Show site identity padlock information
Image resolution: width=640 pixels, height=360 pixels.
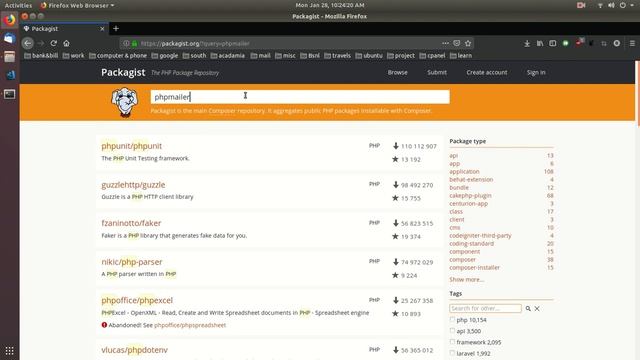point(134,43)
